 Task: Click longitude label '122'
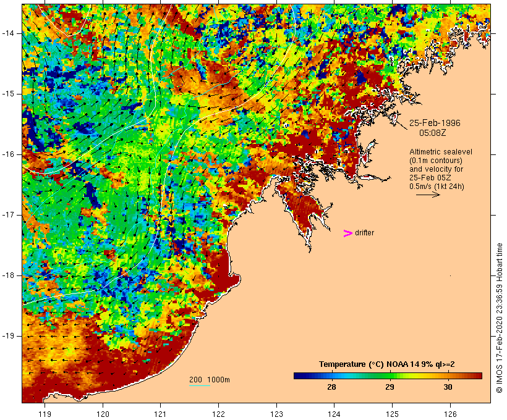[x=219, y=414]
